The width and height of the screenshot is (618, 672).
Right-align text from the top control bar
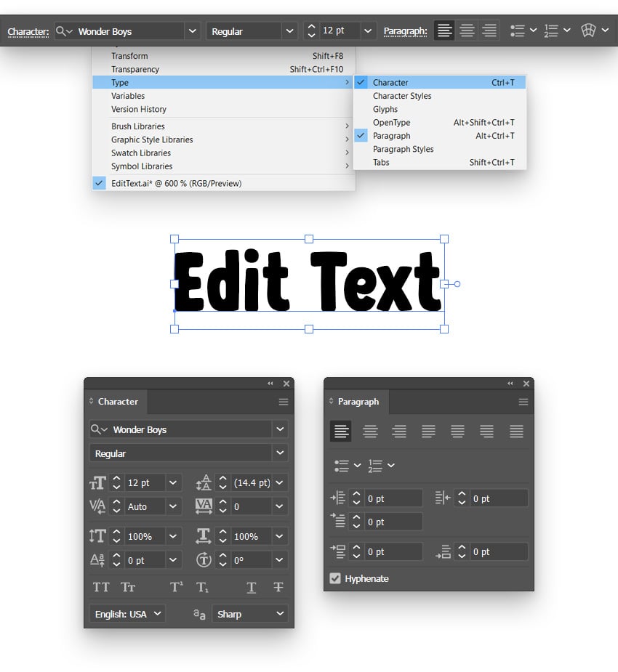(489, 31)
